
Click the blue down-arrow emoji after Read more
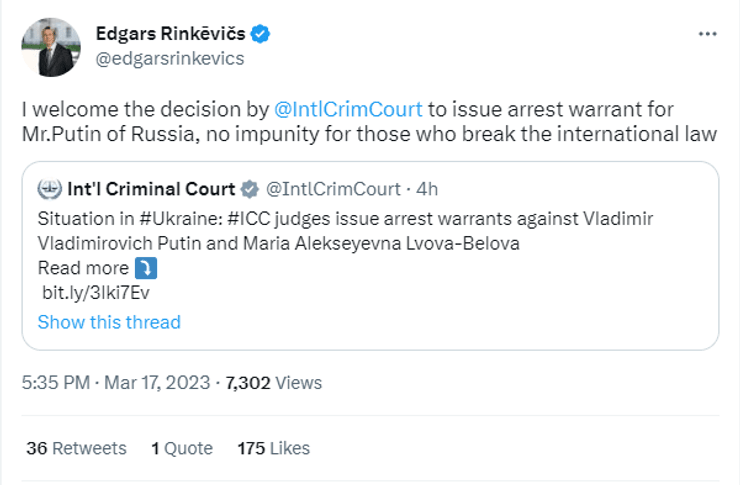click(x=146, y=268)
